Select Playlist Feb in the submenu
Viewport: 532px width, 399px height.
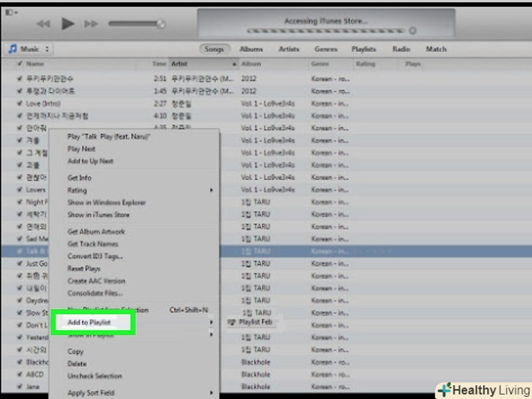point(256,322)
